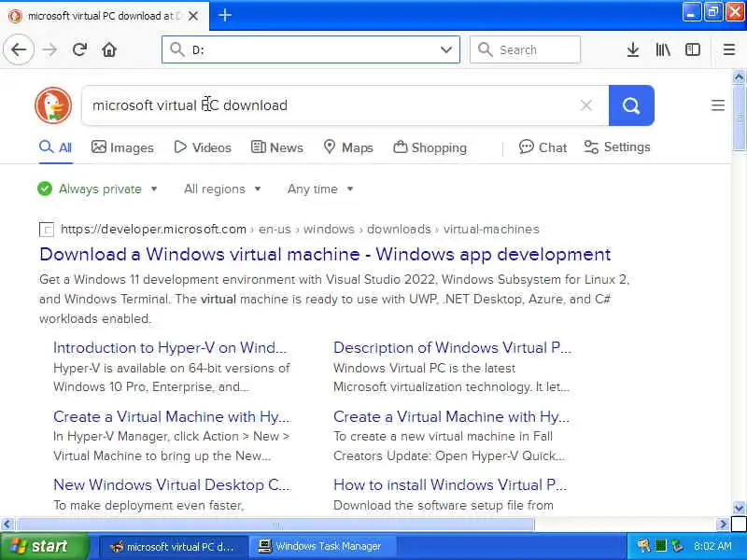Image resolution: width=747 pixels, height=560 pixels.
Task: Open the Any time filter
Action: [x=320, y=189]
